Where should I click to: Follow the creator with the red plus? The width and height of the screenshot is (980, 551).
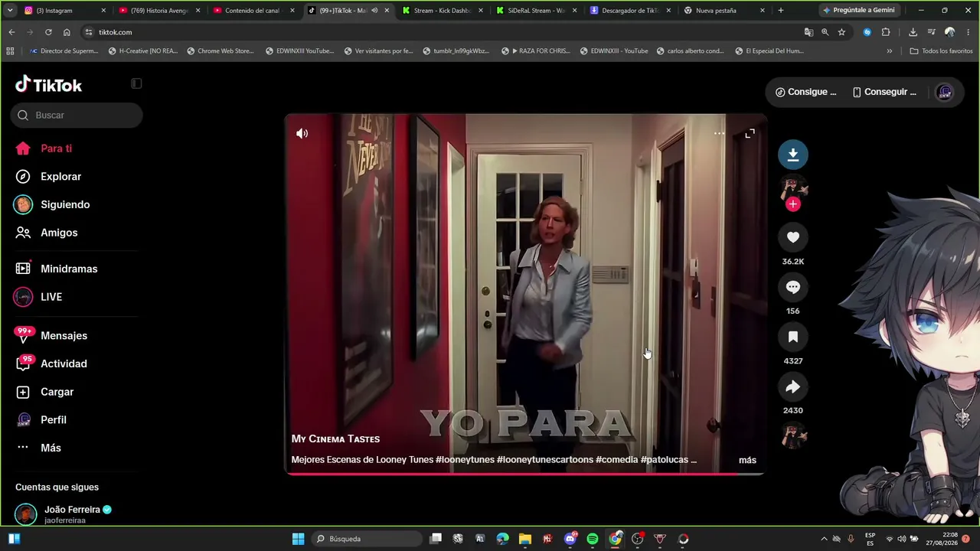[793, 204]
